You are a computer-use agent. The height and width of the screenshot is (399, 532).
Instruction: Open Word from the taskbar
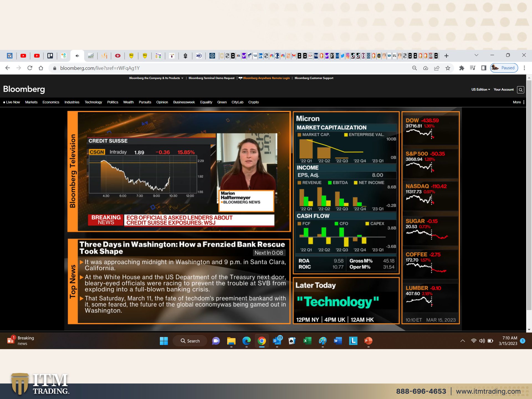click(338, 341)
